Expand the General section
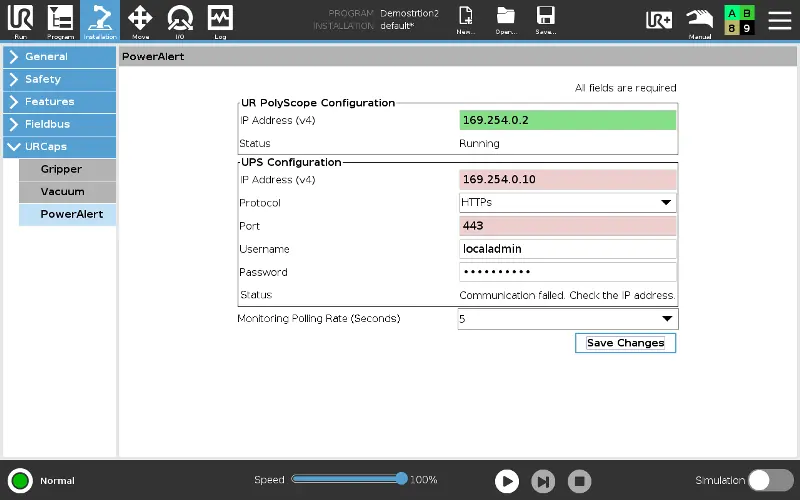Image resolution: width=800 pixels, height=500 pixels. 60,57
